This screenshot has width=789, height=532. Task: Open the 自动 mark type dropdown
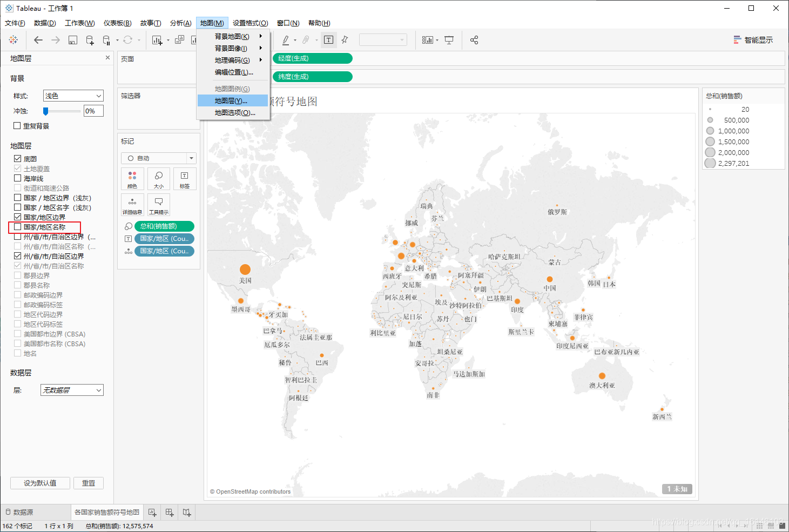pos(159,158)
